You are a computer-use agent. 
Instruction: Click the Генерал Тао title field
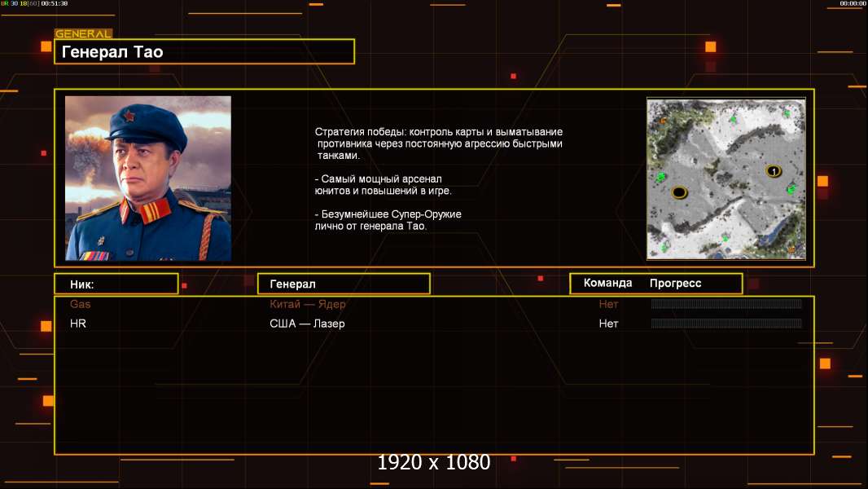point(204,51)
